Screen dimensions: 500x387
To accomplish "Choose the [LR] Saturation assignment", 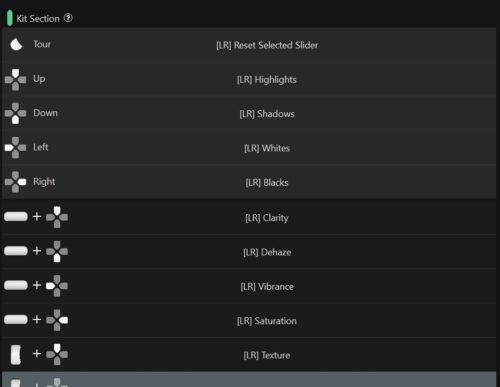I will [267, 321].
